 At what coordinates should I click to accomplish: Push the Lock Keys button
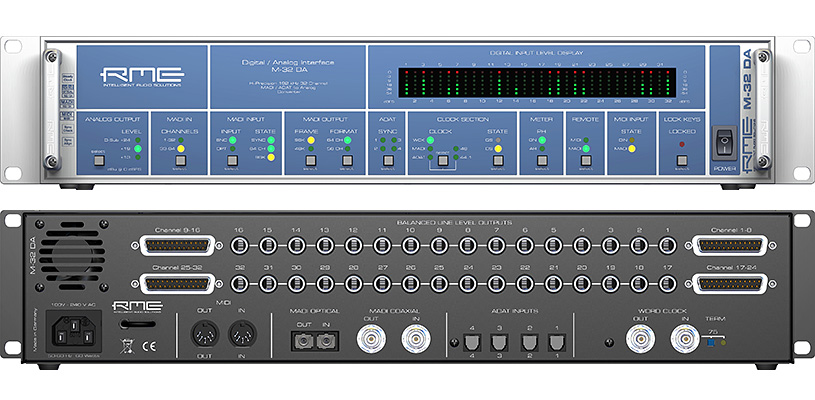tap(681, 160)
